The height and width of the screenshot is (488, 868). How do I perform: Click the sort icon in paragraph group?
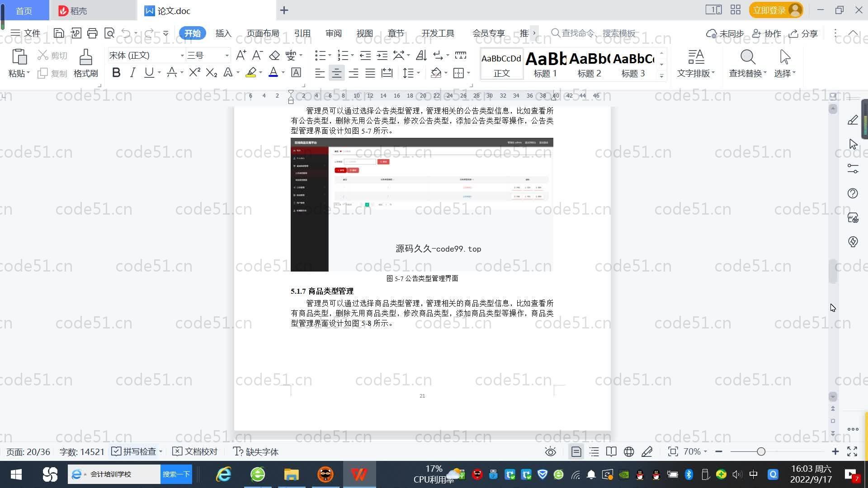(421, 55)
